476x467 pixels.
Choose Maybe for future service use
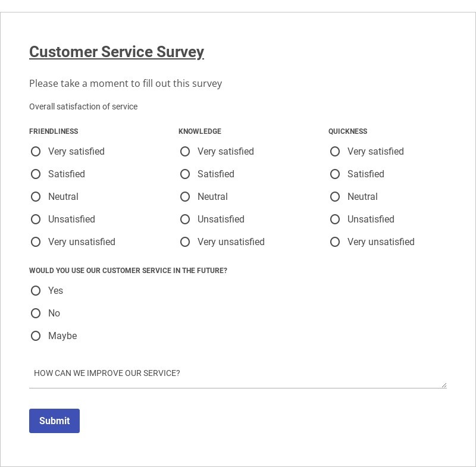(36, 336)
